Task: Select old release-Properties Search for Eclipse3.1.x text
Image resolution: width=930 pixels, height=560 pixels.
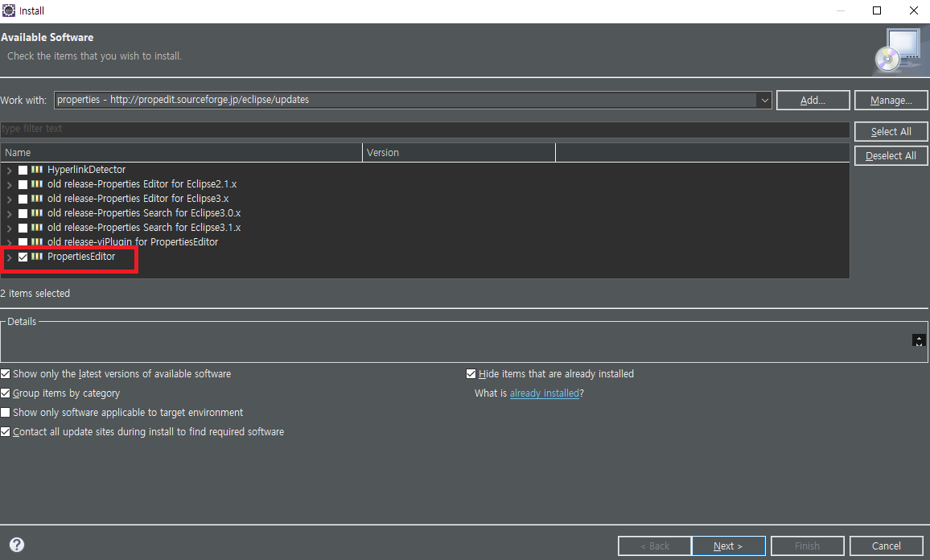Action: tap(144, 227)
